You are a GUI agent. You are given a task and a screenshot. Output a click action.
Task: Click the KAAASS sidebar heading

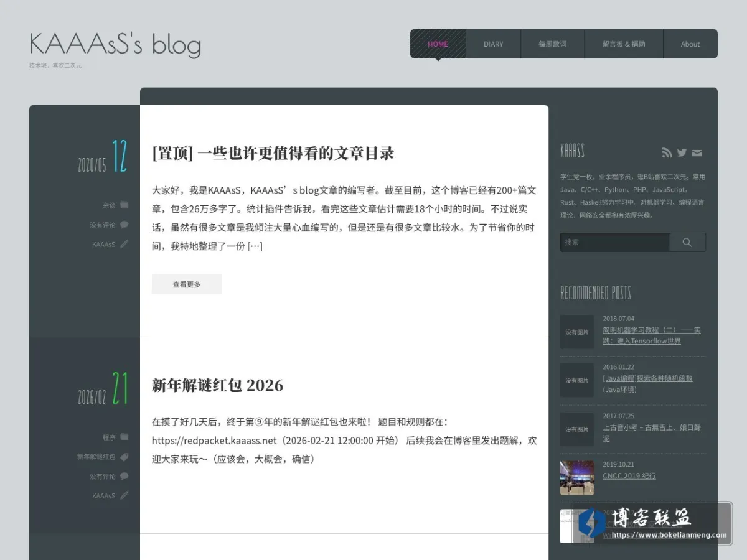[x=572, y=151]
